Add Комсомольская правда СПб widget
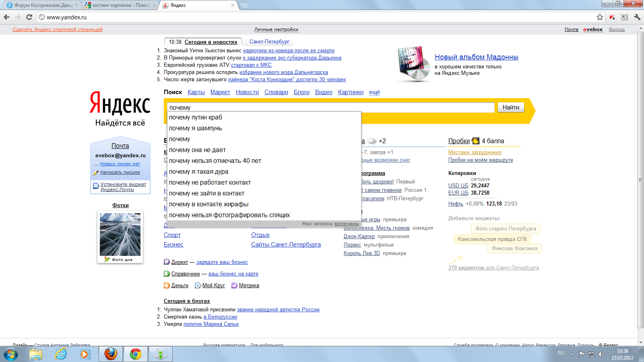The image size is (644, 362). (492, 239)
